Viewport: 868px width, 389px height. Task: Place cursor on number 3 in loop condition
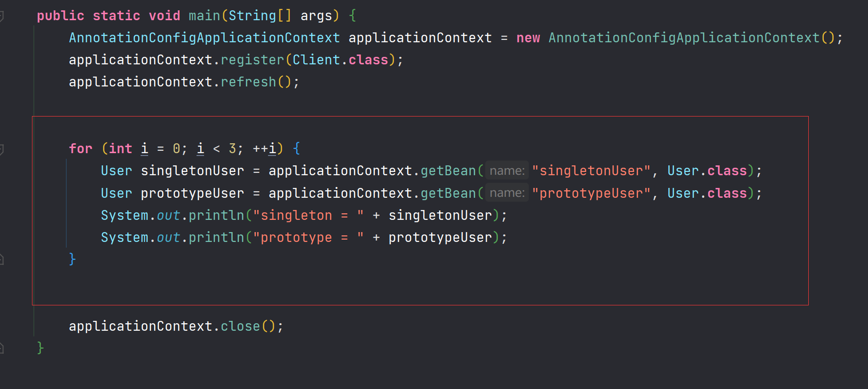(232, 148)
